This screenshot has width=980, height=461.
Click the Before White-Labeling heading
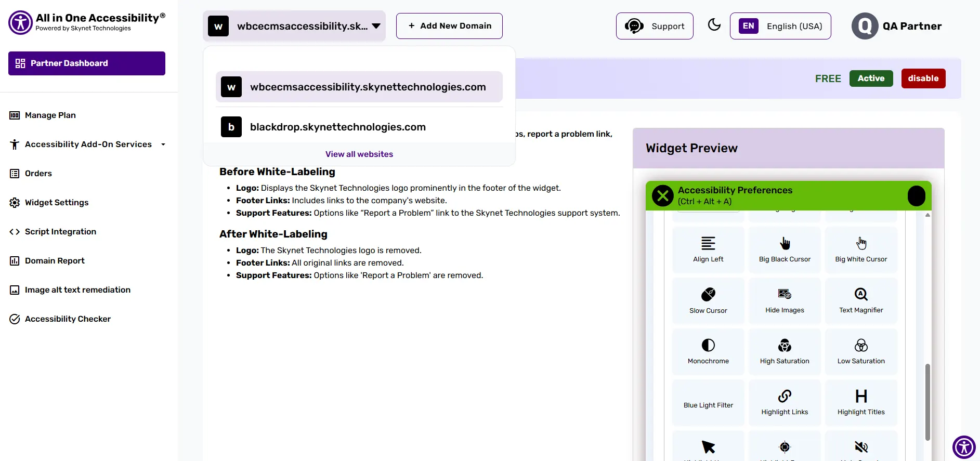coord(277,172)
